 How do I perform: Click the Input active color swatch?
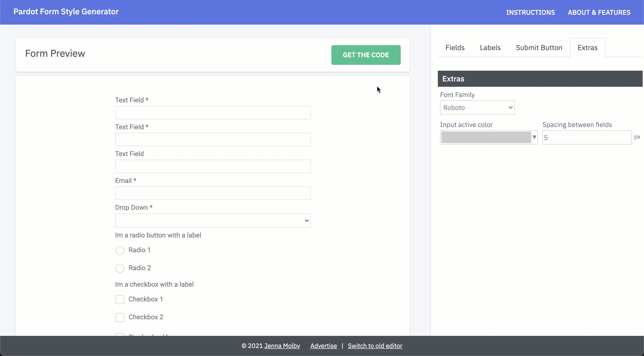click(x=486, y=137)
